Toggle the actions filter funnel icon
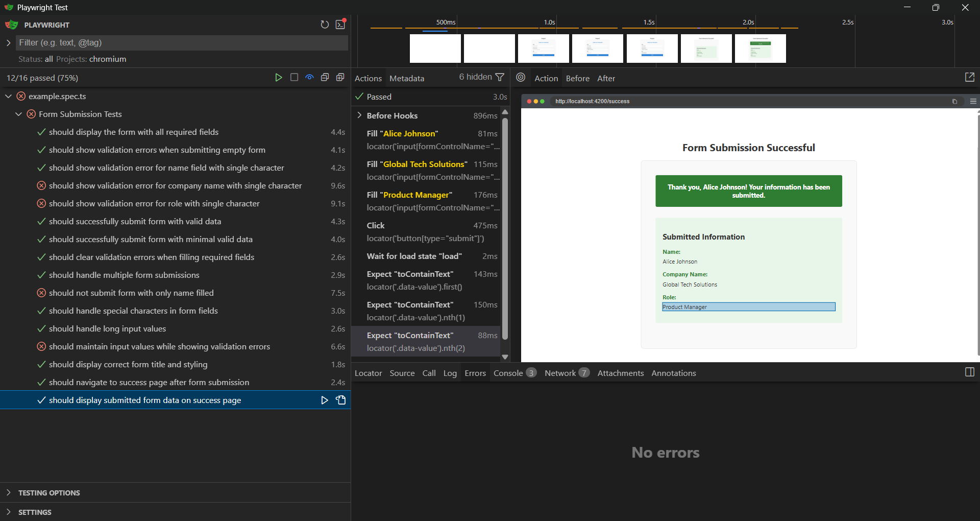The height and width of the screenshot is (521, 980). pos(500,77)
